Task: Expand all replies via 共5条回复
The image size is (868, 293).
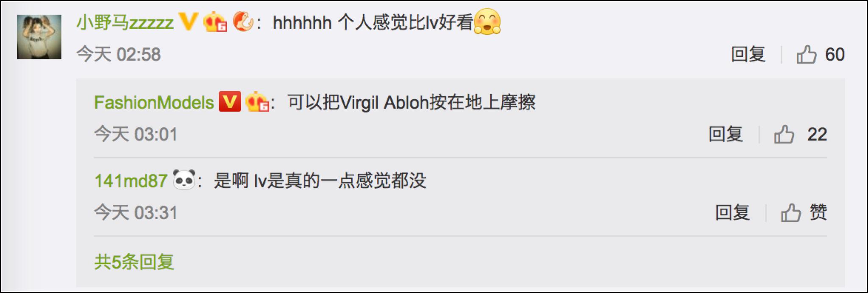Action: [134, 262]
